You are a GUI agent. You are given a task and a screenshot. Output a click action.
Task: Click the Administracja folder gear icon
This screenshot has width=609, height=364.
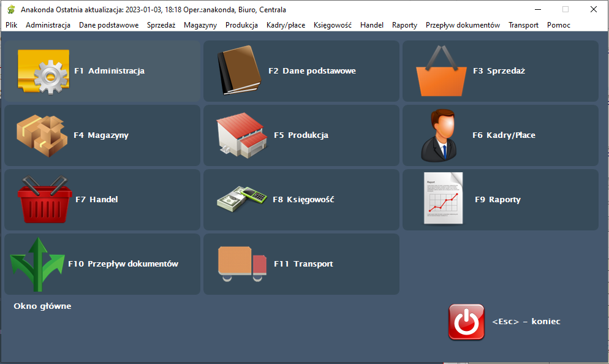click(43, 72)
